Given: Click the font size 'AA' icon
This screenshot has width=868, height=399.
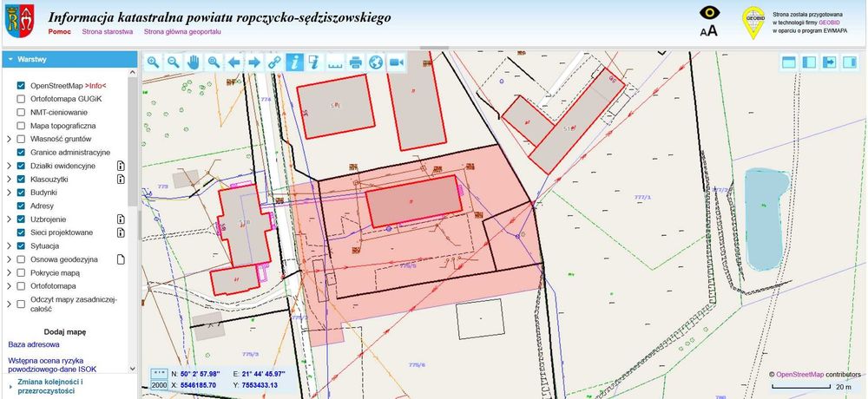Looking at the screenshot, I should [708, 30].
